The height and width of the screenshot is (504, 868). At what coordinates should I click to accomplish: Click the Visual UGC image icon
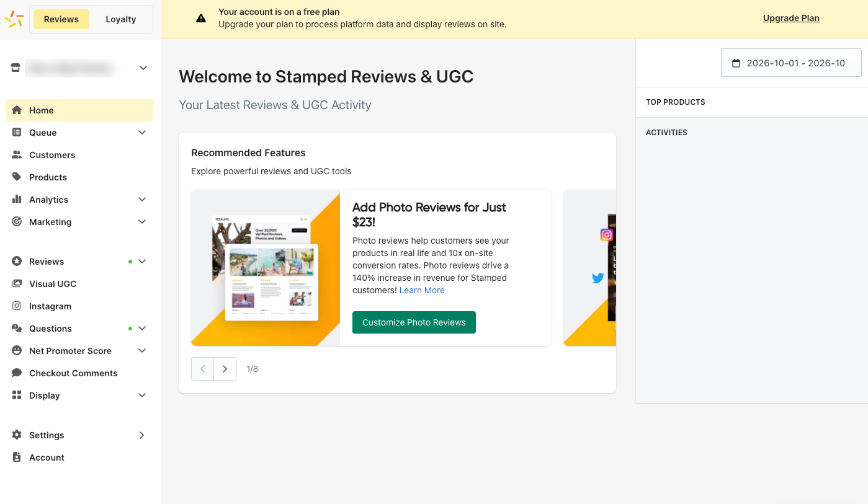tap(17, 284)
